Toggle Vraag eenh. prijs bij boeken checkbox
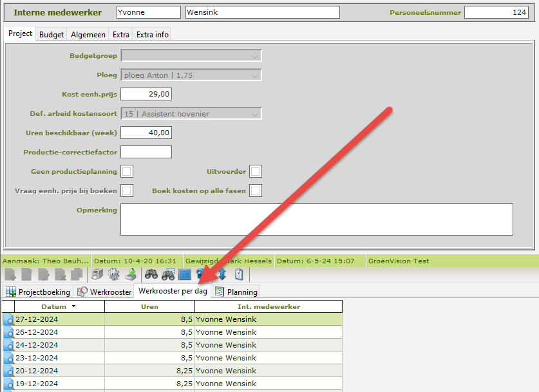Image resolution: width=539 pixels, height=392 pixels. (127, 191)
